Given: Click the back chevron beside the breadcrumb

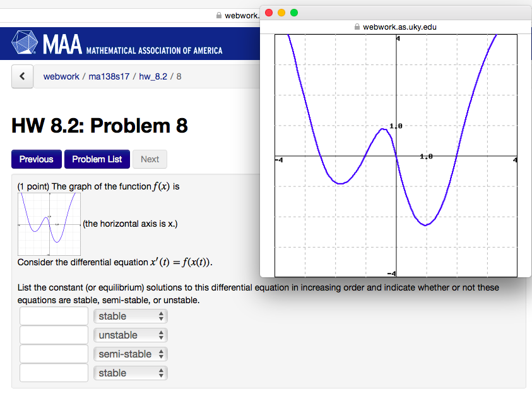Looking at the screenshot, I should [22, 76].
